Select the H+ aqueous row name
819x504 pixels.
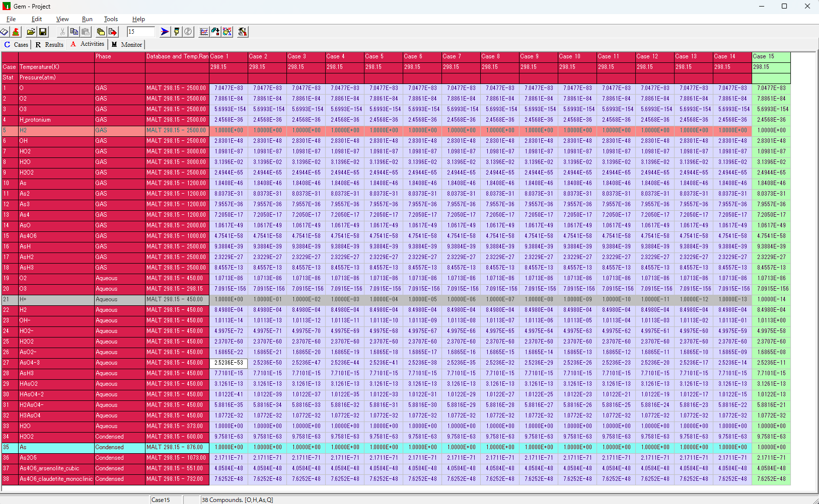[x=56, y=299]
